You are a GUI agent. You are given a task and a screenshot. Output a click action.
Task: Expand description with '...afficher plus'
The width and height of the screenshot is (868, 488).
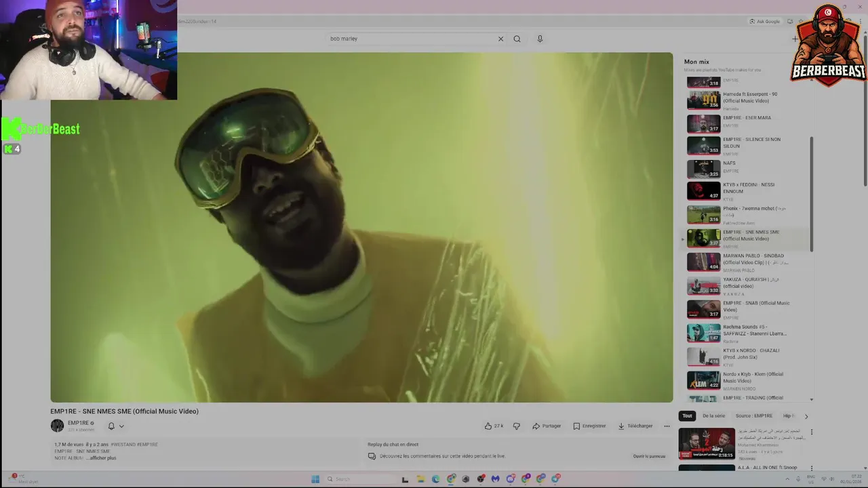click(101, 457)
